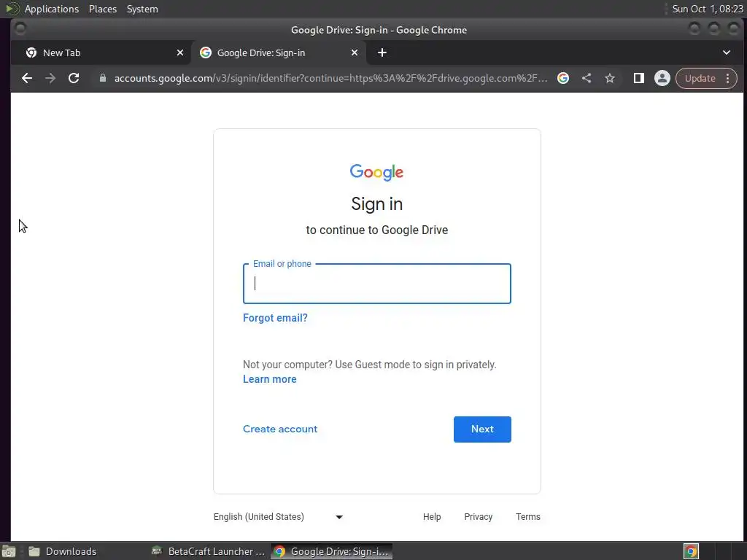Click the 'Sign in' heading text
Image resolution: width=747 pixels, height=560 pixels.
click(x=377, y=204)
